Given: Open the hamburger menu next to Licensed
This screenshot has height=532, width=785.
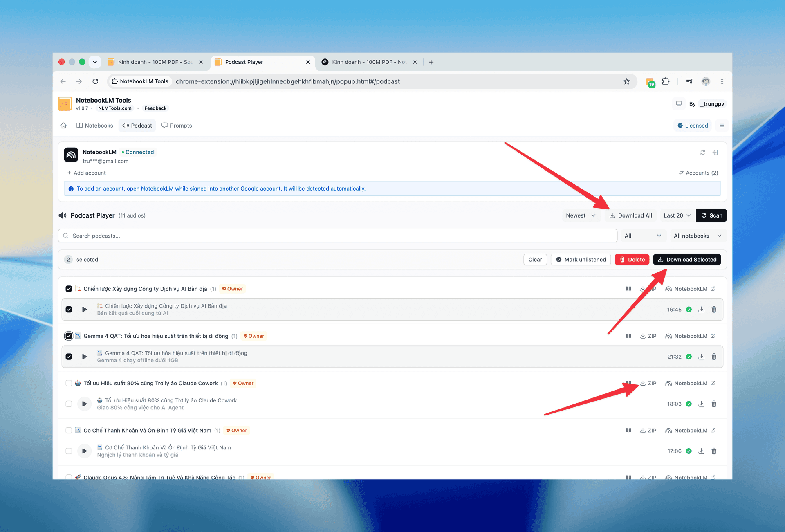Looking at the screenshot, I should 722,126.
